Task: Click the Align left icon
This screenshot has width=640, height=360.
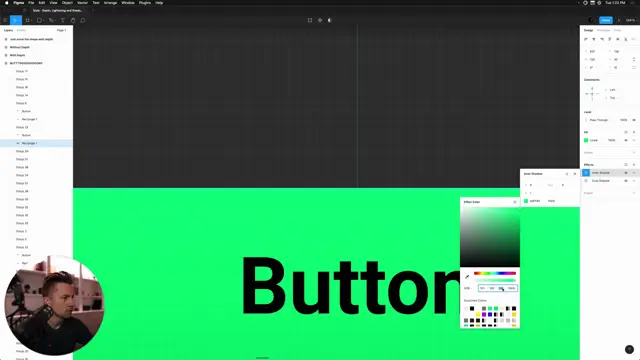Action: click(586, 39)
